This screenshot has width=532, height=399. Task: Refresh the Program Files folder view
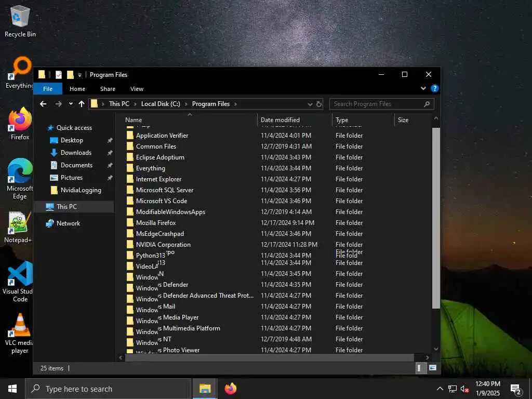319,104
